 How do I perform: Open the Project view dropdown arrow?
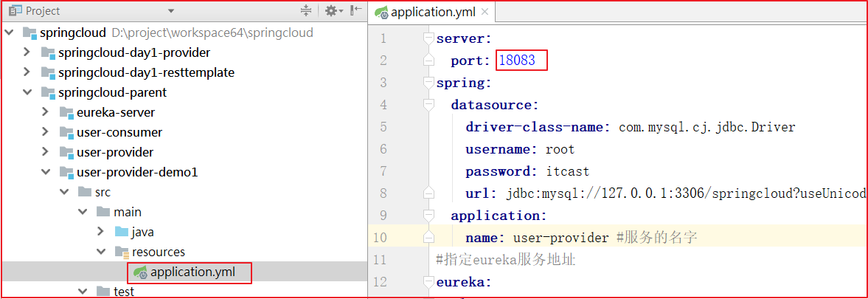point(171,11)
